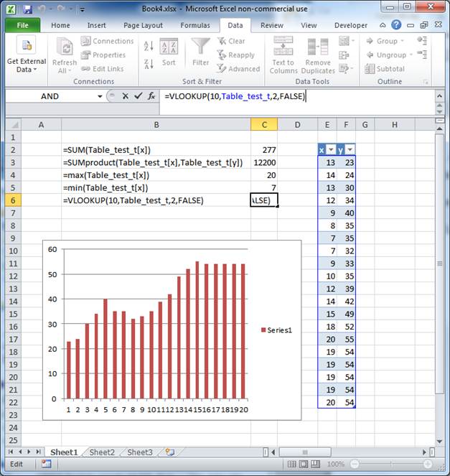Switch to Sheet2 worksheet
The height and width of the screenshot is (476, 450).
(102, 452)
